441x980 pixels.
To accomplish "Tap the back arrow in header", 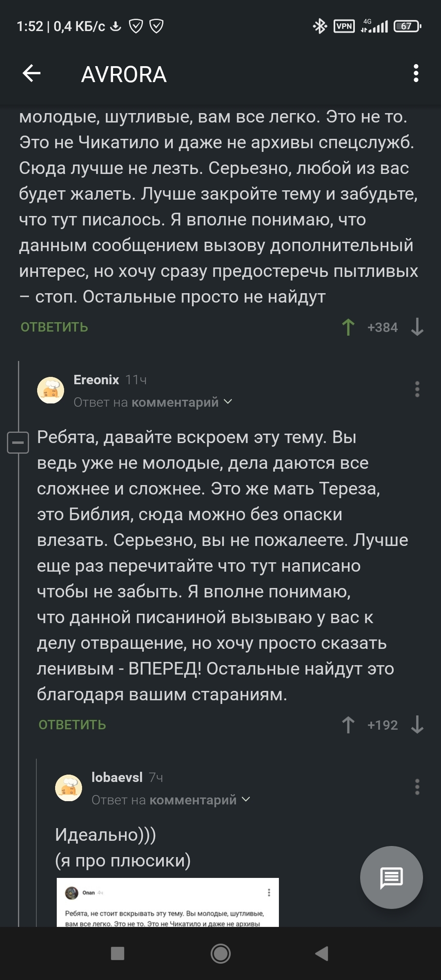I will [x=31, y=74].
